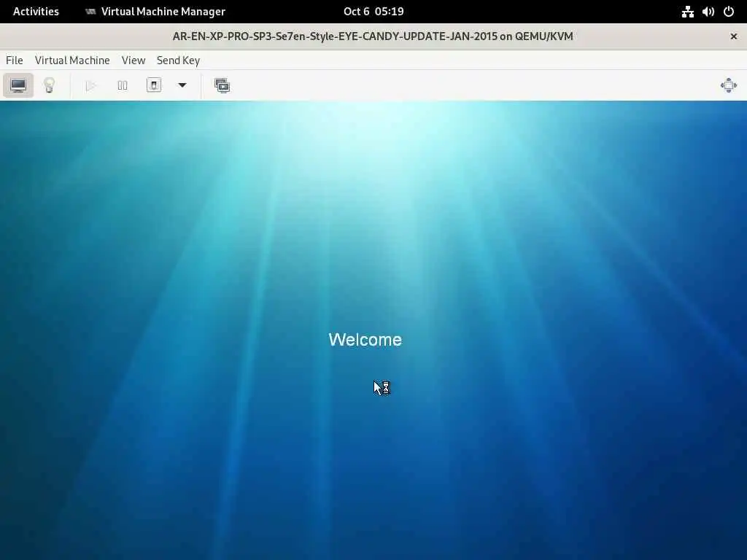747x560 pixels.
Task: Click the Run virtual machine play button
Action: 90,86
